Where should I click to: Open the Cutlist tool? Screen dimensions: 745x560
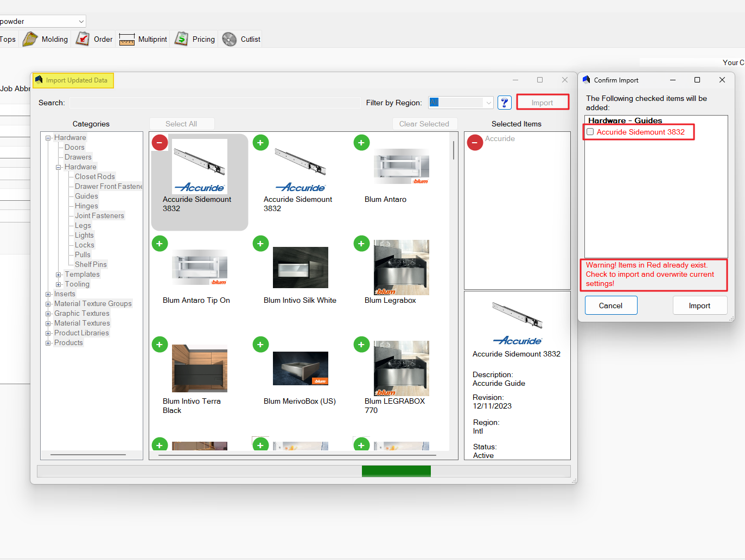coord(241,39)
